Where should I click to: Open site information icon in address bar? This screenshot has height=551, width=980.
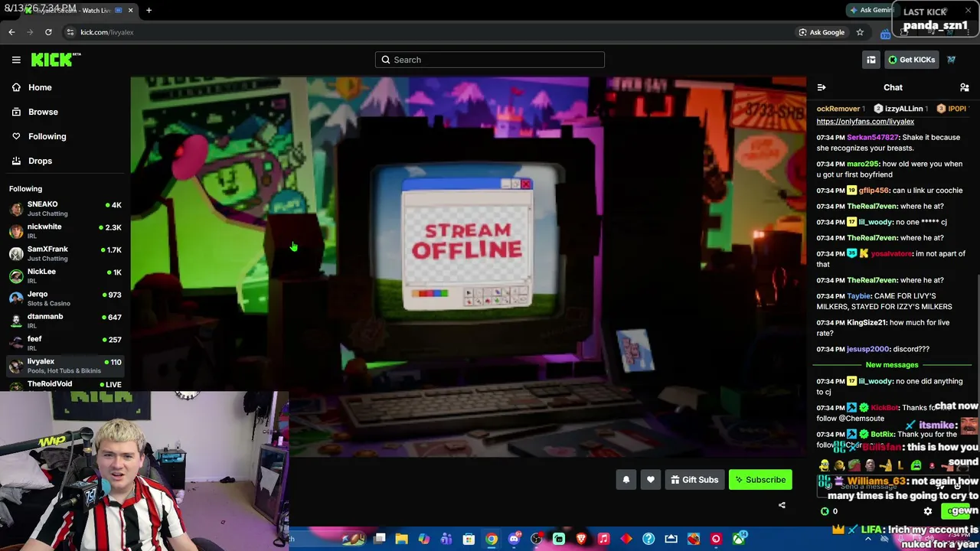click(70, 32)
